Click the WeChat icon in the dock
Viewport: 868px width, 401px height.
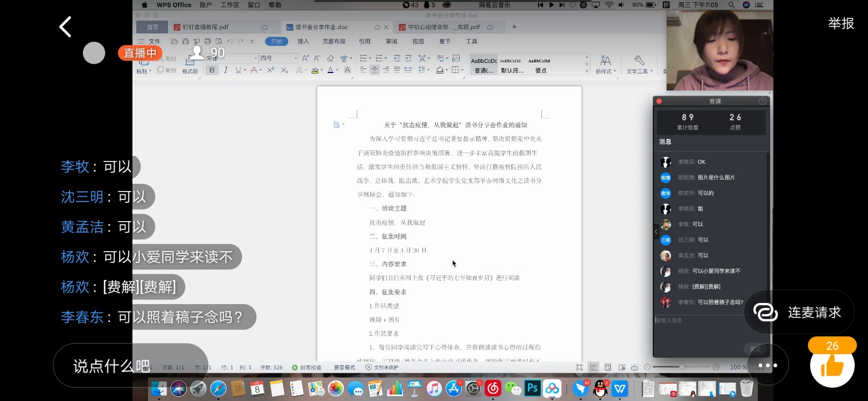pyautogui.click(x=513, y=388)
